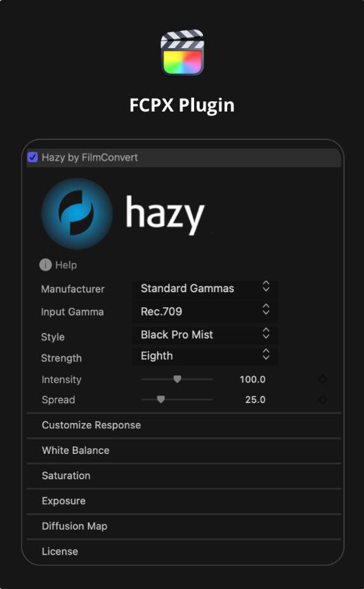This screenshot has width=364, height=589.
Task: Expand the Diffusion Map section
Action: [184, 526]
